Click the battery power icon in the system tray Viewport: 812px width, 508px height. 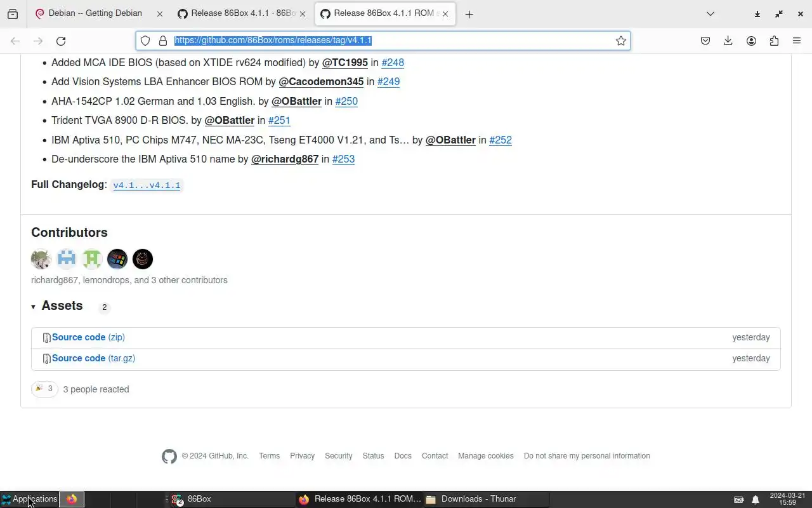pos(739,500)
